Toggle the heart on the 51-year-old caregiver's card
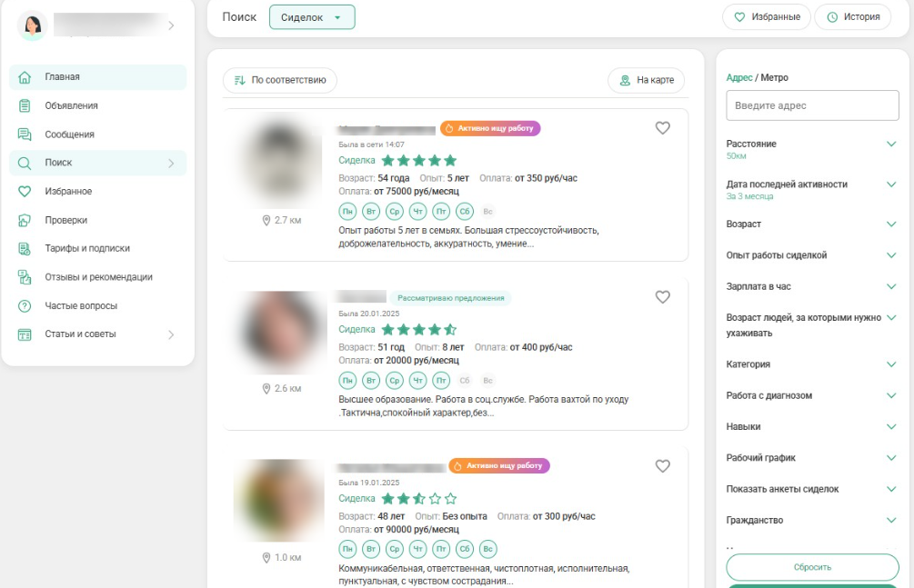The height and width of the screenshot is (588, 914). tap(663, 296)
